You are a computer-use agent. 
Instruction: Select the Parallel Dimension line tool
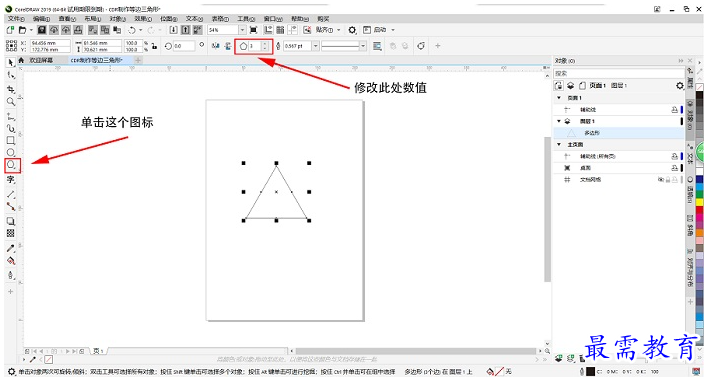[11, 194]
